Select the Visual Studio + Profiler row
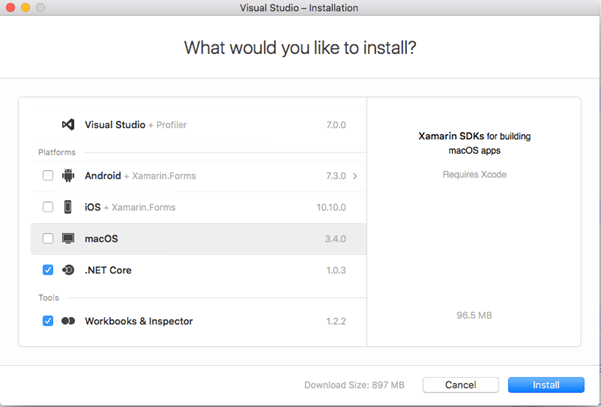 tap(135, 125)
